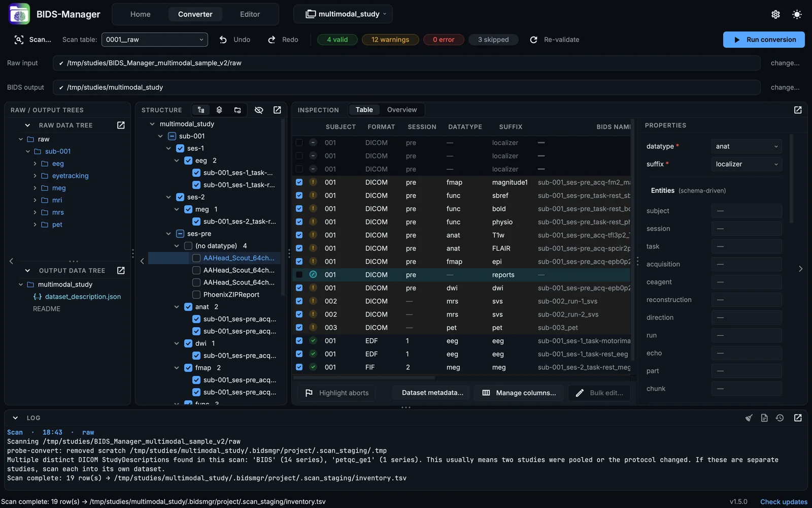Image resolution: width=812 pixels, height=508 pixels.
Task: Open the suffix localizer dropdown
Action: tap(747, 164)
